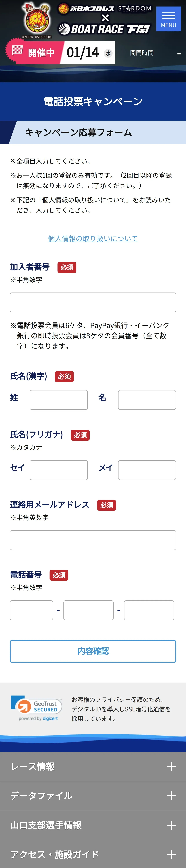Open 個人情報の取り扱いについて link
This screenshot has height=868, width=186.
pyautogui.click(x=93, y=239)
